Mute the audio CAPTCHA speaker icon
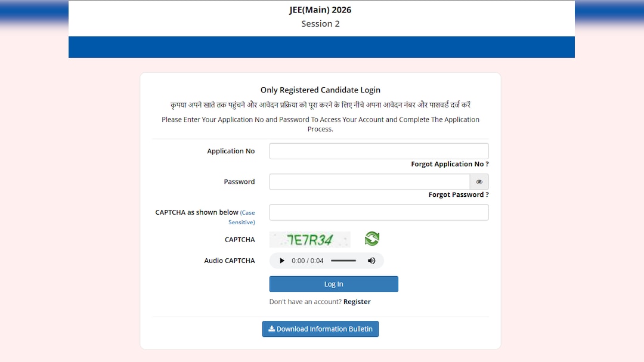This screenshot has height=362, width=644. [371, 261]
